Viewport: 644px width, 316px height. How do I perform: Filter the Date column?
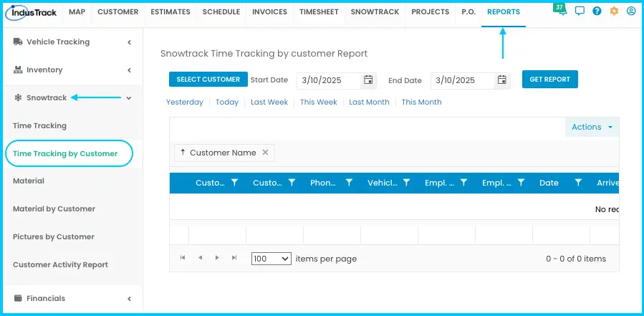tap(578, 183)
